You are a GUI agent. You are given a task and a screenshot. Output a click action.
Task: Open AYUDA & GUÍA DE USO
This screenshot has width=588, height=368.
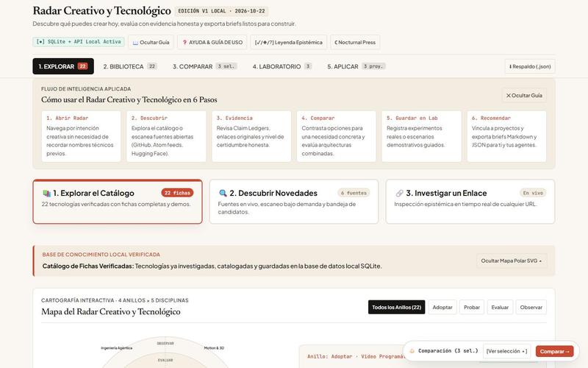212,42
